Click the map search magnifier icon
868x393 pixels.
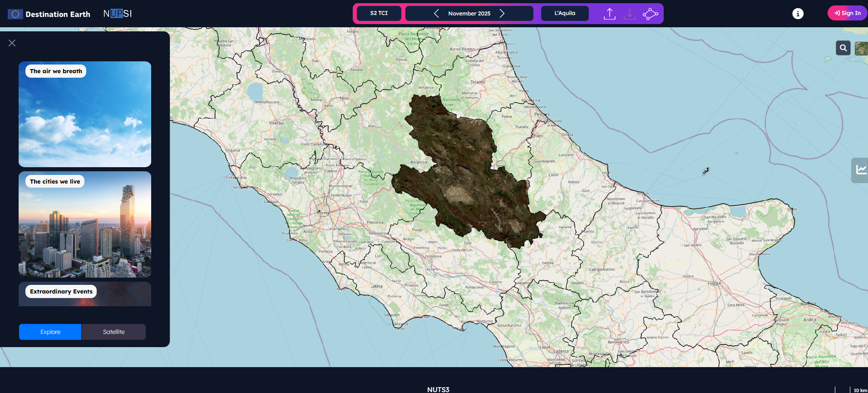(x=843, y=48)
